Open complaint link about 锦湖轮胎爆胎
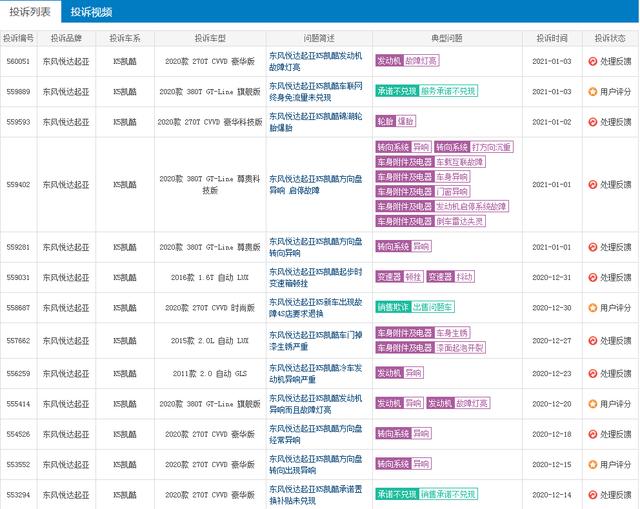Viewport: 640px width, 509px height. click(316, 122)
